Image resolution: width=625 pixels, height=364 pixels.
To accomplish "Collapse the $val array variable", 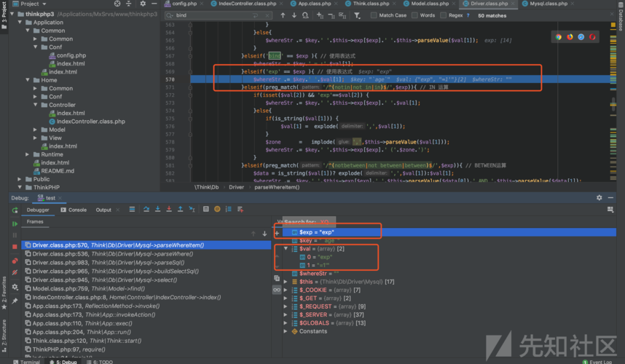I will 286,248.
